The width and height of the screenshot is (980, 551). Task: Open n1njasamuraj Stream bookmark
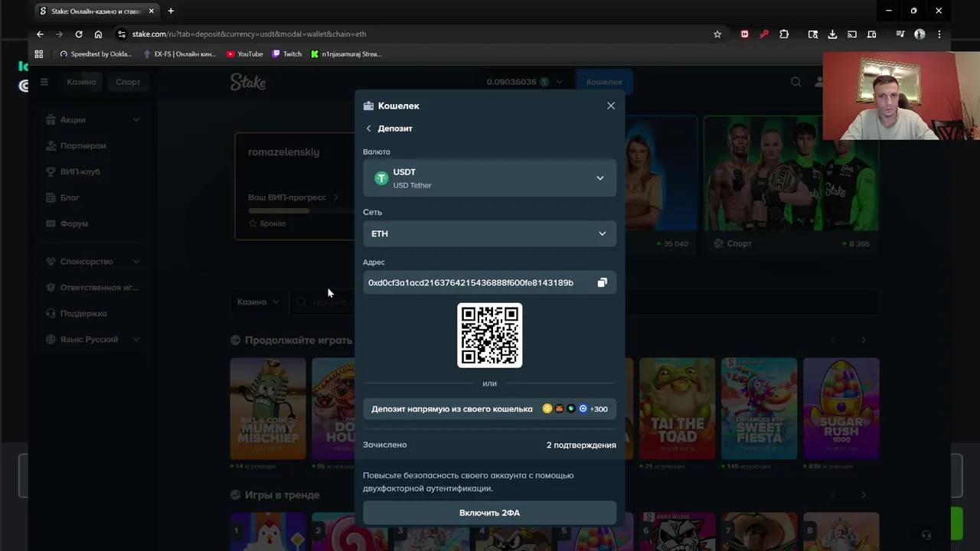point(346,54)
